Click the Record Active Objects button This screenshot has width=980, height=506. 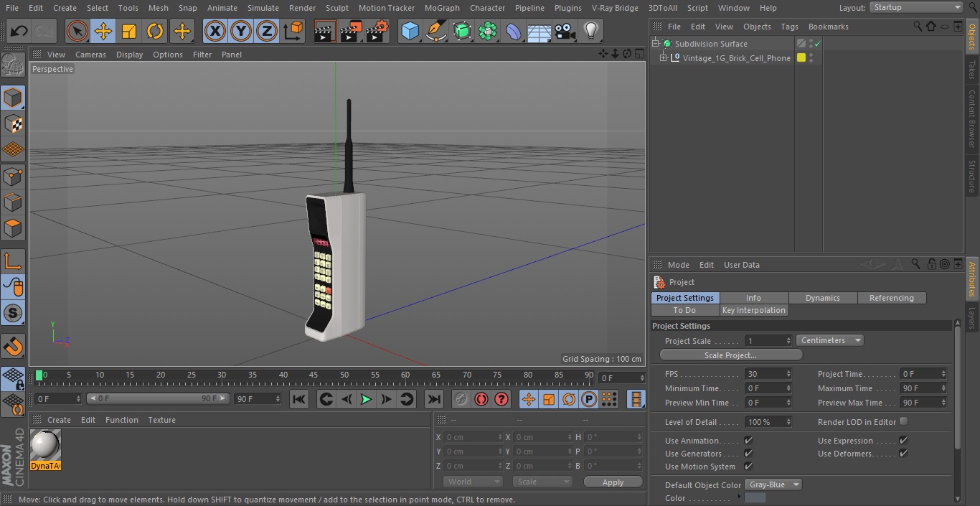pyautogui.click(x=461, y=399)
